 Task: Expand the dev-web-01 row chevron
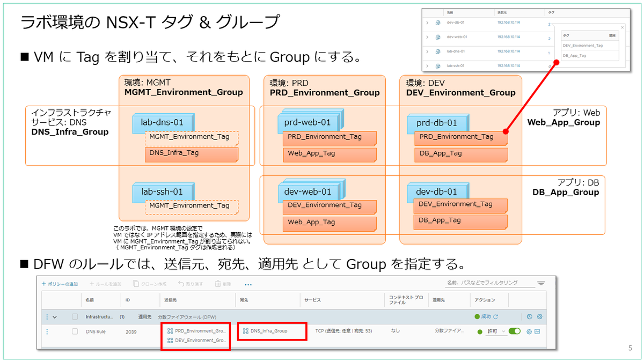coord(428,37)
